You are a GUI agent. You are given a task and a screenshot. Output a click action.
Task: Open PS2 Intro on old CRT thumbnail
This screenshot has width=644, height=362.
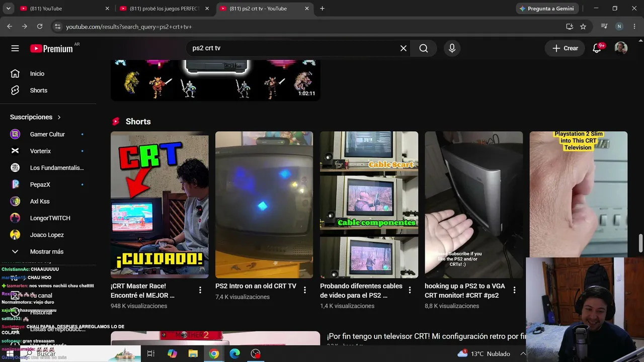coord(264,205)
